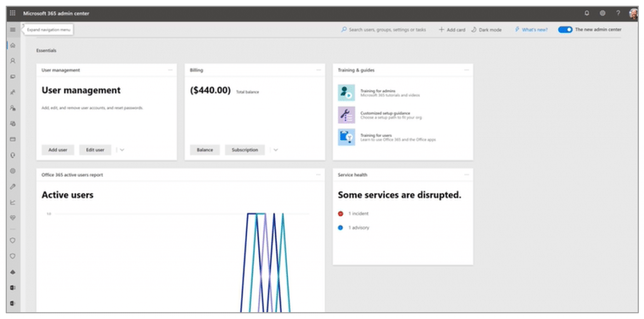644x319 pixels.
Task: Expand more actions chevron beside Subscription
Action: click(x=275, y=150)
